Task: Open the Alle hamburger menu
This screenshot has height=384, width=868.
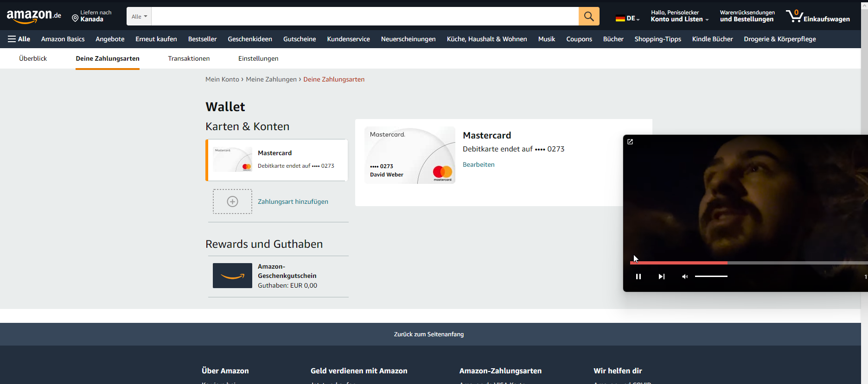Action: click(19, 39)
